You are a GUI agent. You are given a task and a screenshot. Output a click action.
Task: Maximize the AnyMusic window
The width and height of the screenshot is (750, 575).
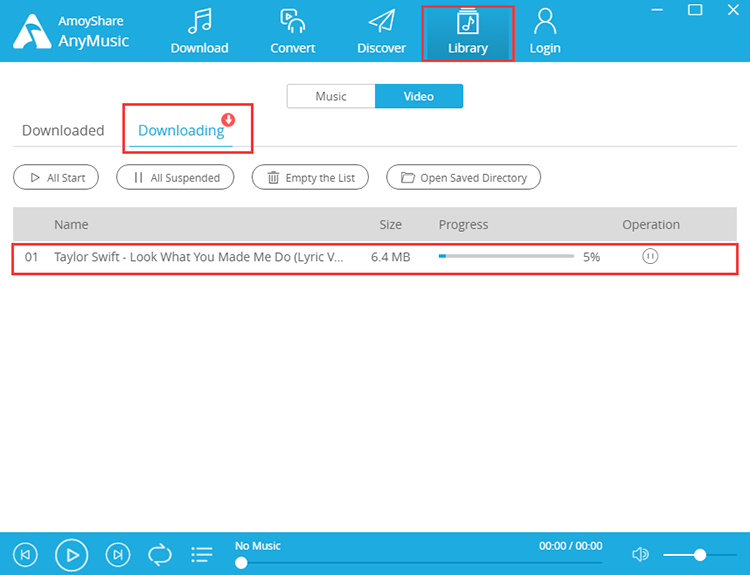click(695, 10)
